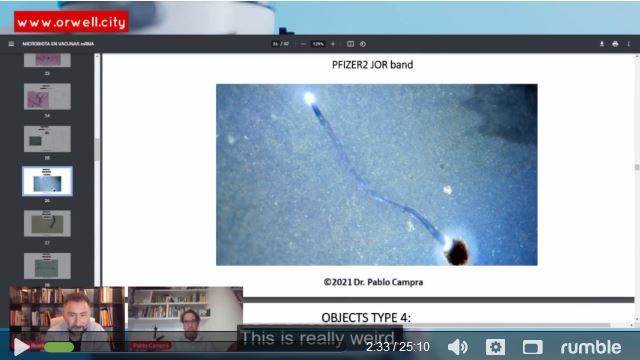Click the subtitle "This is really weird"
This screenshot has width=640, height=360.
[x=318, y=338]
